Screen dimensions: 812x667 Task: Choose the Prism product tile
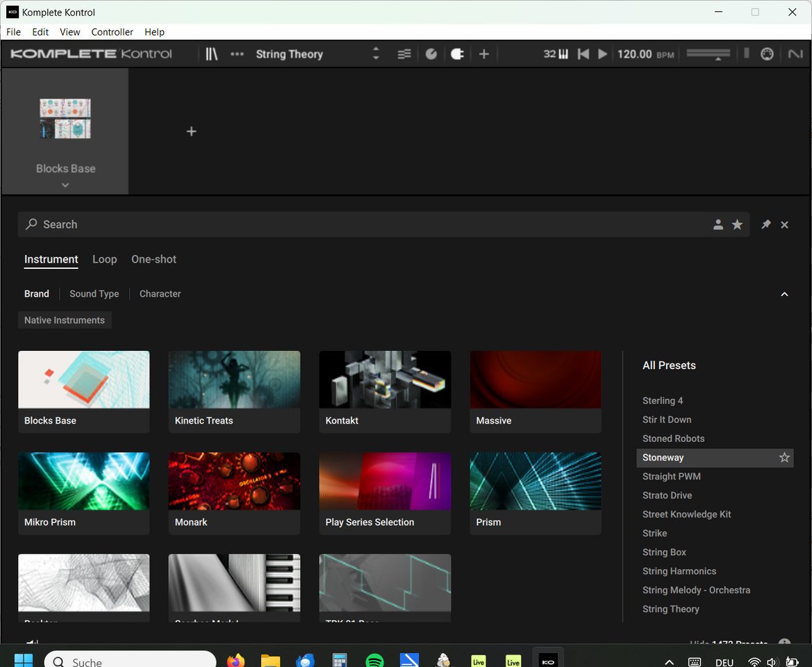pos(536,493)
